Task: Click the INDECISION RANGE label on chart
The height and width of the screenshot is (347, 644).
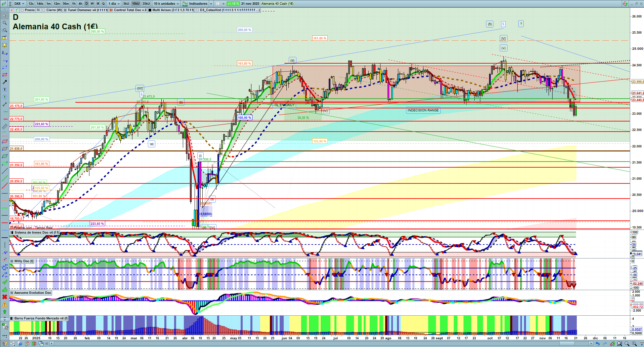Action: coord(423,110)
